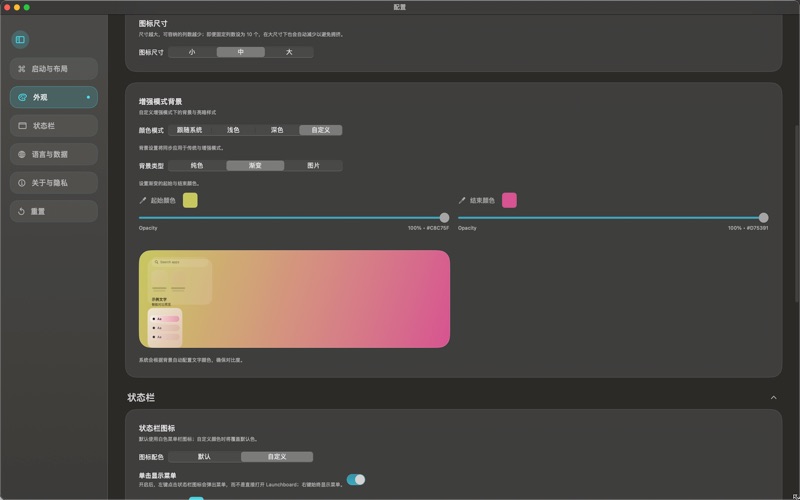Open 状态栏 sidebar item

[x=54, y=126]
